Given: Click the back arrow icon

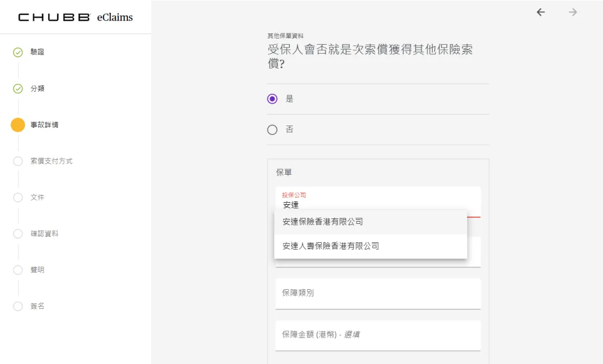Looking at the screenshot, I should [540, 12].
